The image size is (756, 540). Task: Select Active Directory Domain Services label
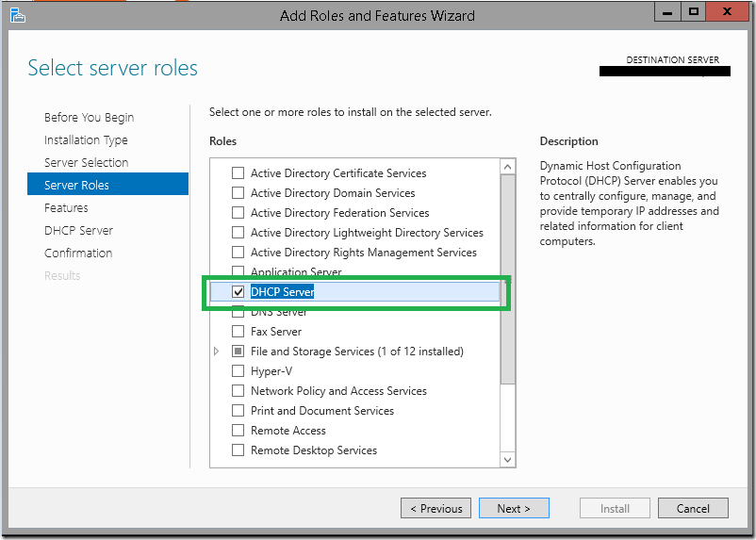click(333, 193)
